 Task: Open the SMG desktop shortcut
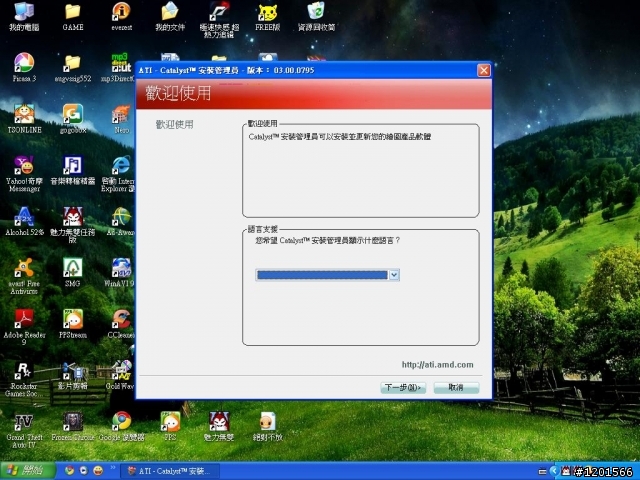tap(73, 273)
